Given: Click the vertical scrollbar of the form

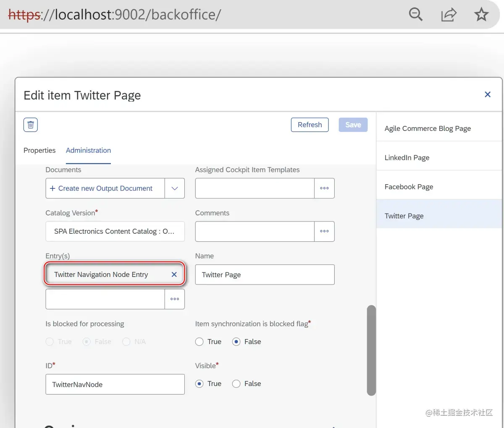Looking at the screenshot, I should click(371, 350).
